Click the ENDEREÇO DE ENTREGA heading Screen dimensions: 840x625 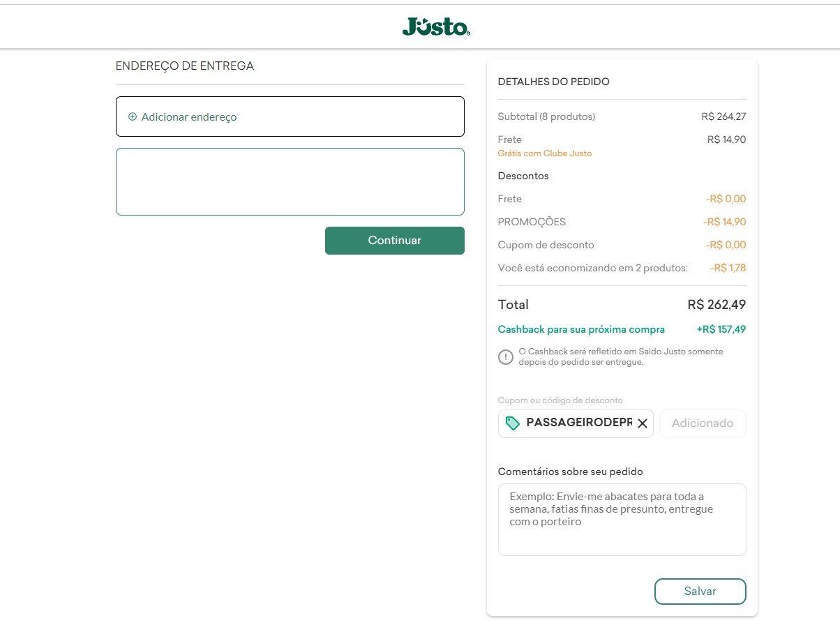185,66
